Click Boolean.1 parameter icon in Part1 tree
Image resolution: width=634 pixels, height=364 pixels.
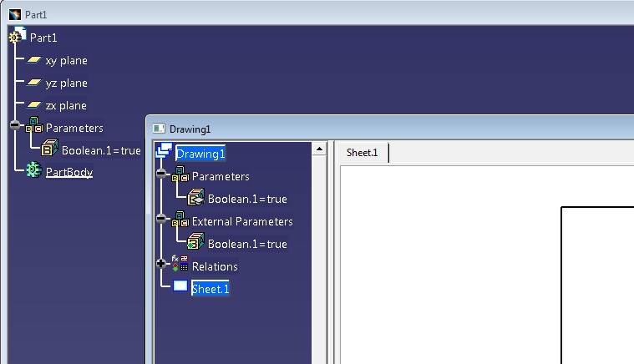pos(49,148)
